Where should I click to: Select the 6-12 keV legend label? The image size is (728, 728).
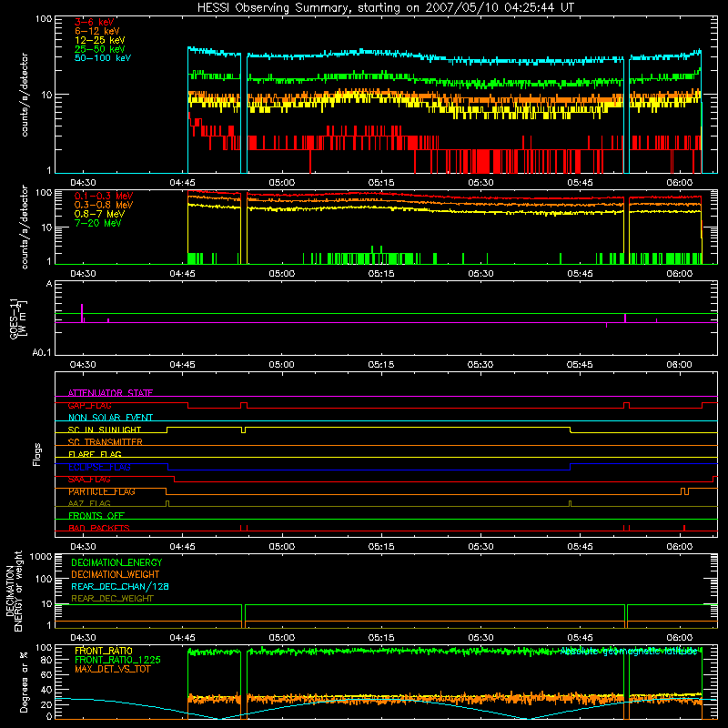coord(96,31)
